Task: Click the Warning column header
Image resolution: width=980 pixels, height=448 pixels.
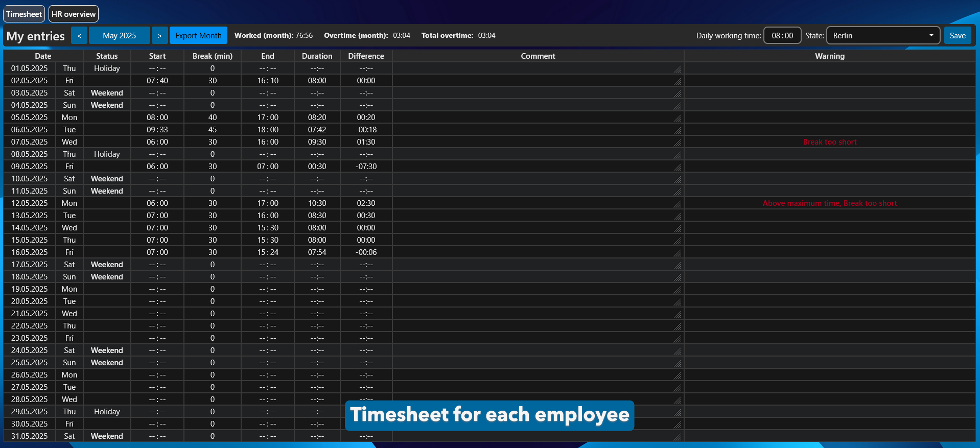Action: [830, 56]
